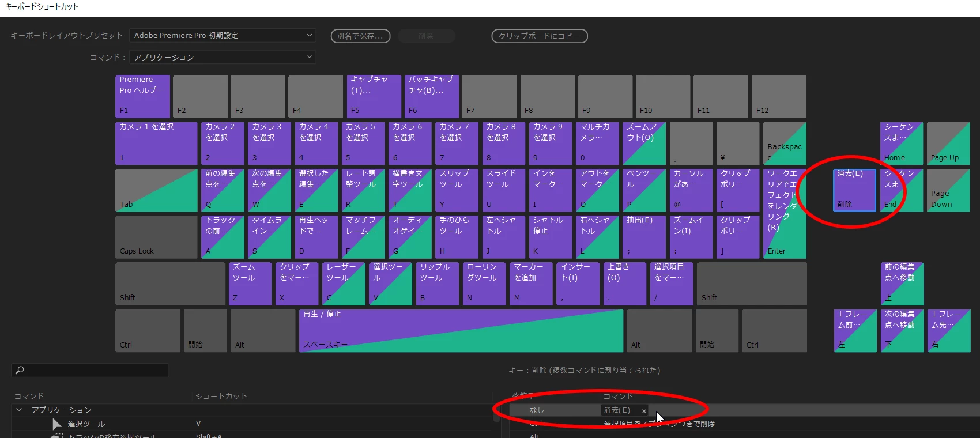Select the 0 key labeled マルチカメラ

pos(597,143)
